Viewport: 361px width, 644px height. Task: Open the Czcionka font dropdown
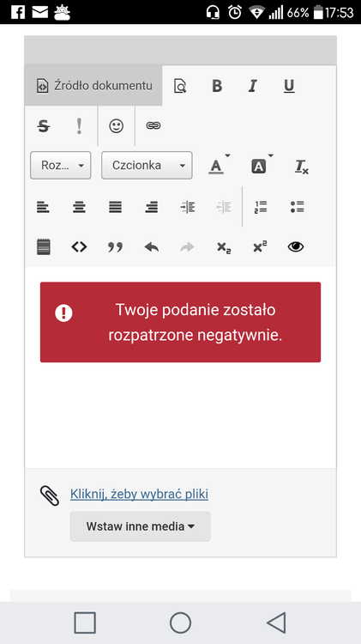147,165
